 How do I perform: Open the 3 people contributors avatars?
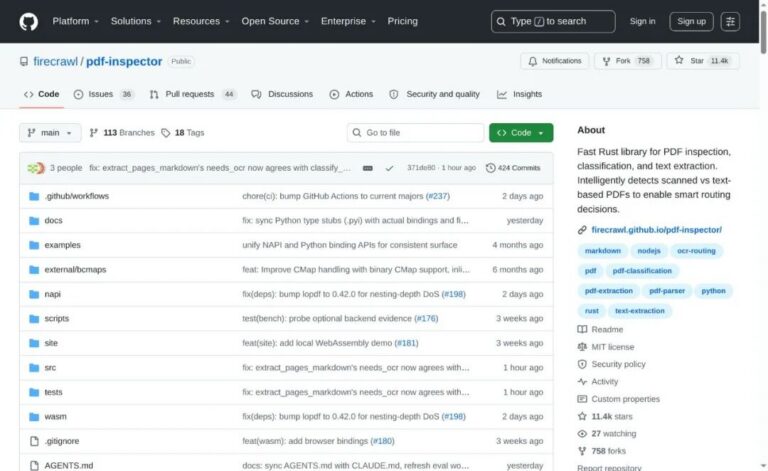(36, 168)
